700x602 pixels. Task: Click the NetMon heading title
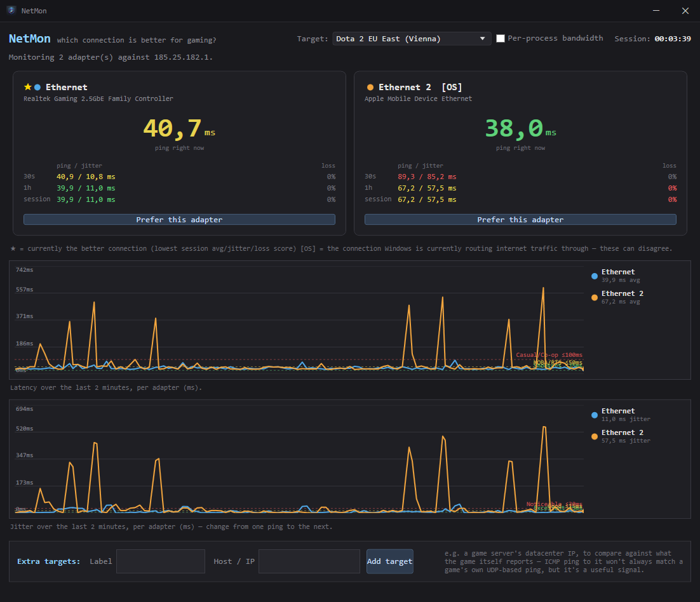(x=29, y=39)
